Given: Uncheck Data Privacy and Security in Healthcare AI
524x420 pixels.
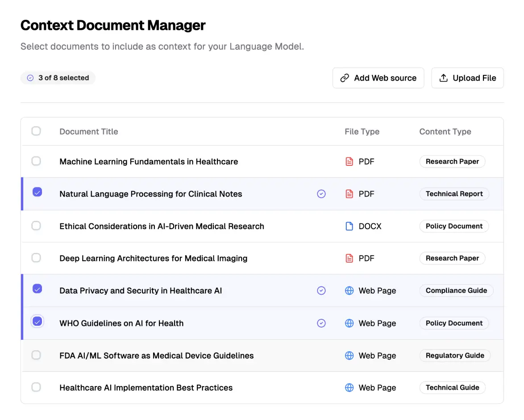Looking at the screenshot, I should (37, 289).
